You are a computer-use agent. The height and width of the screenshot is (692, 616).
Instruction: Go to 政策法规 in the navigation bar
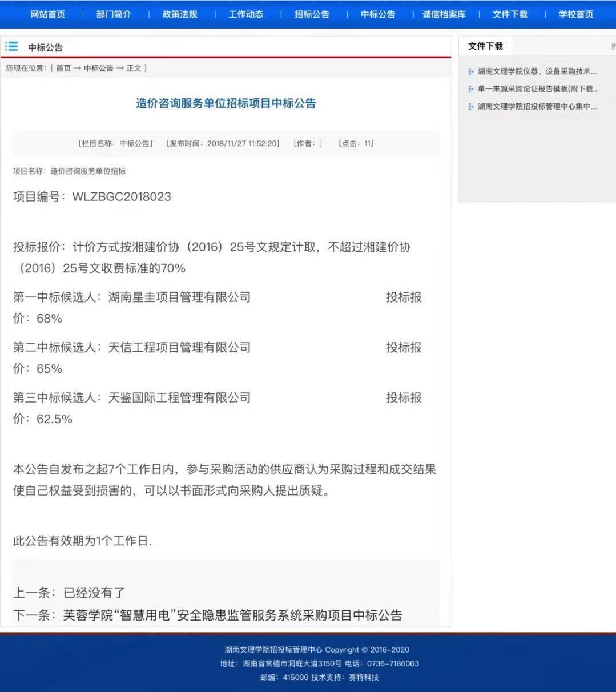(180, 14)
